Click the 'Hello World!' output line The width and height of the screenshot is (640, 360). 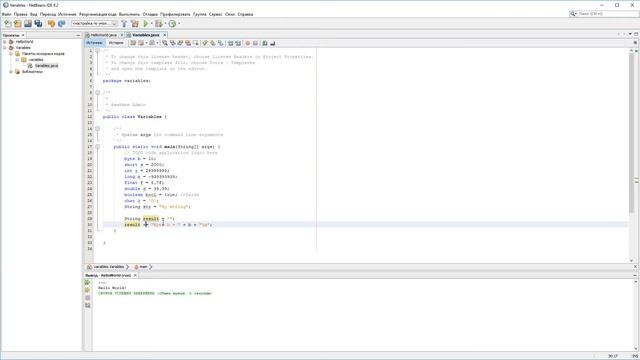112,288
